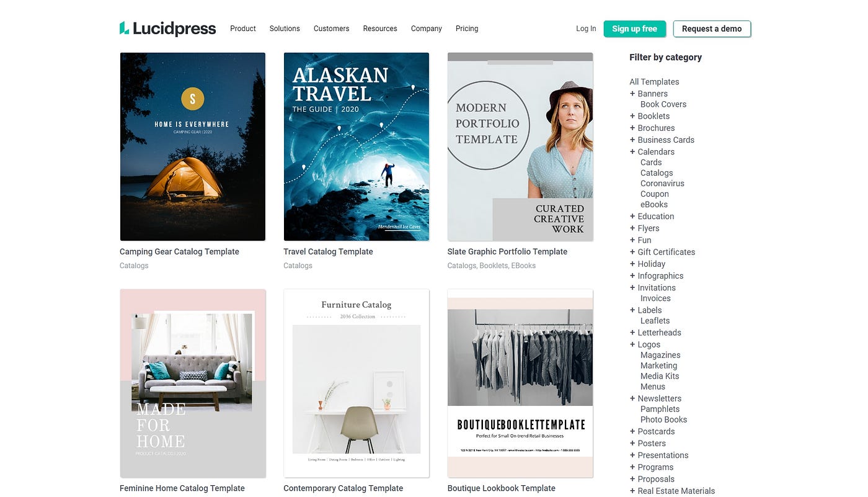This screenshot has height=497, width=868.
Task: Expand the Calendars category plus sign
Action: tap(632, 151)
